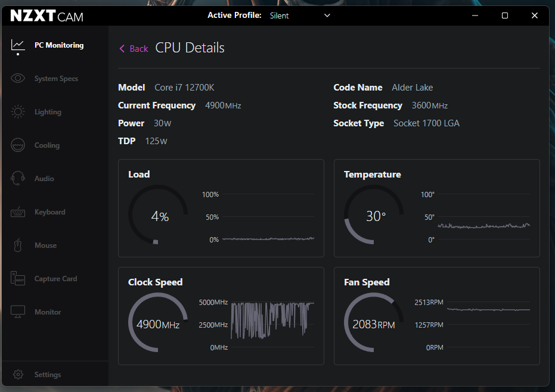Open the PC Monitoring section
Screen dimensions: 555x392
[59, 45]
